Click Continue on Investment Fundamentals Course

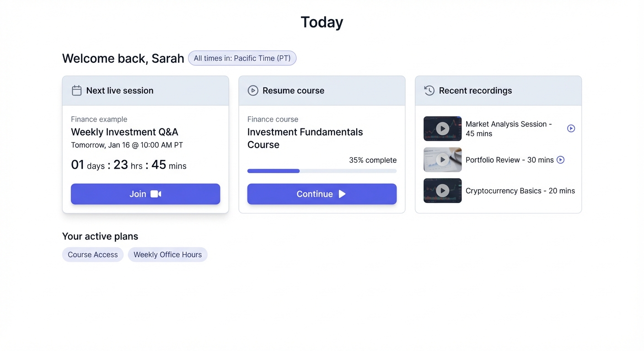[x=322, y=194]
